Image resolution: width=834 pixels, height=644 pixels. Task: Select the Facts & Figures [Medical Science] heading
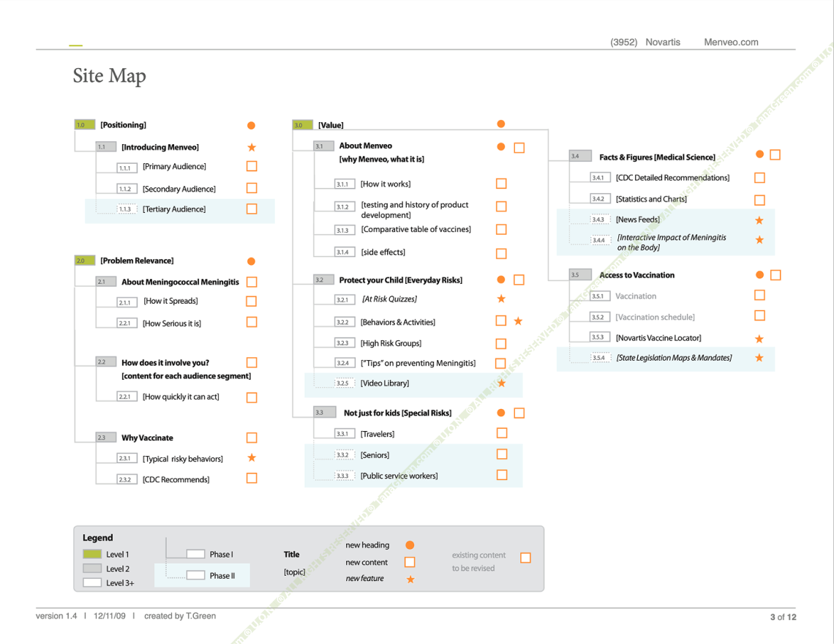pyautogui.click(x=657, y=157)
